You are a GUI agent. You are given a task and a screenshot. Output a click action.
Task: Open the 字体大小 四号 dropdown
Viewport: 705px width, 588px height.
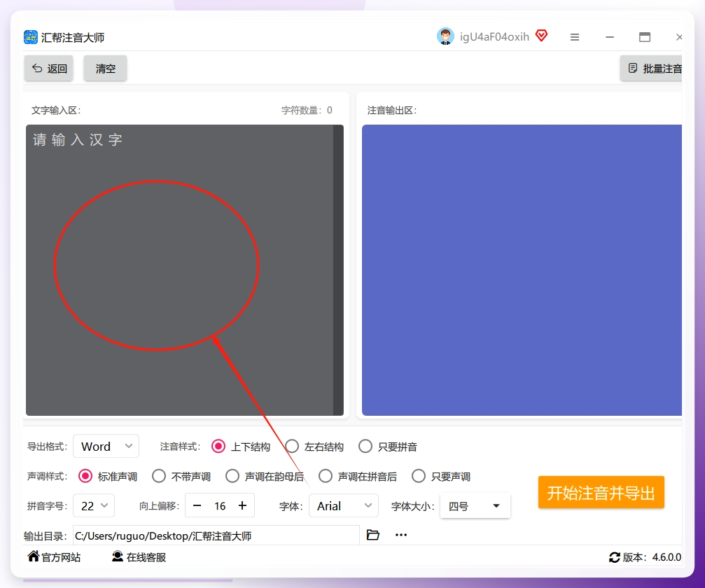pos(475,505)
